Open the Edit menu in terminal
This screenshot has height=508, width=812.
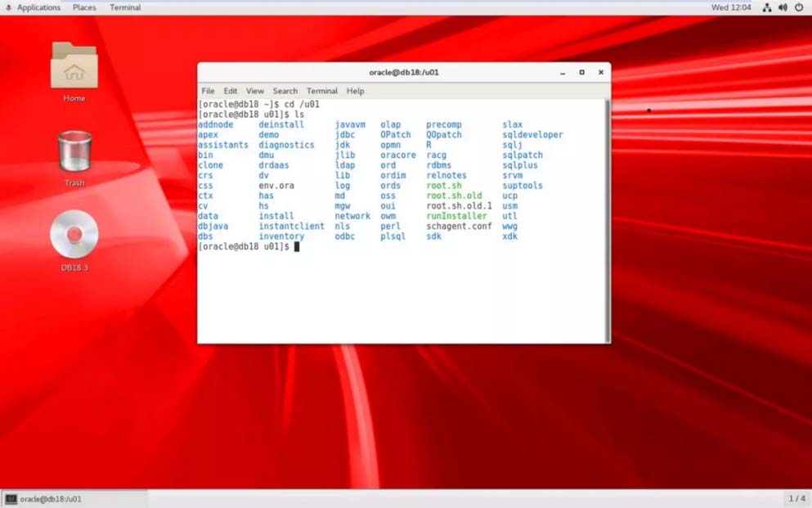[231, 91]
